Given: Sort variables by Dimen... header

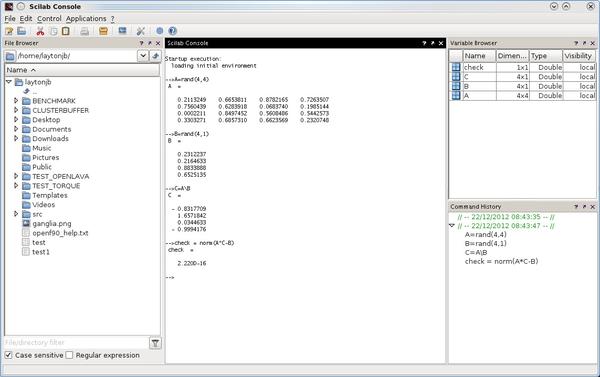Looking at the screenshot, I should (x=512, y=56).
